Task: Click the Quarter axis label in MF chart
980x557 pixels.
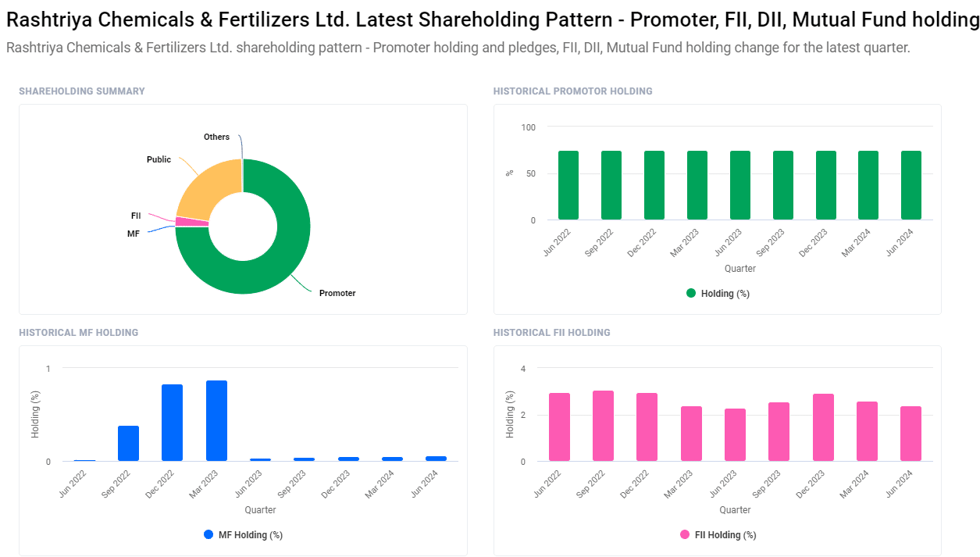Action: tap(260, 510)
